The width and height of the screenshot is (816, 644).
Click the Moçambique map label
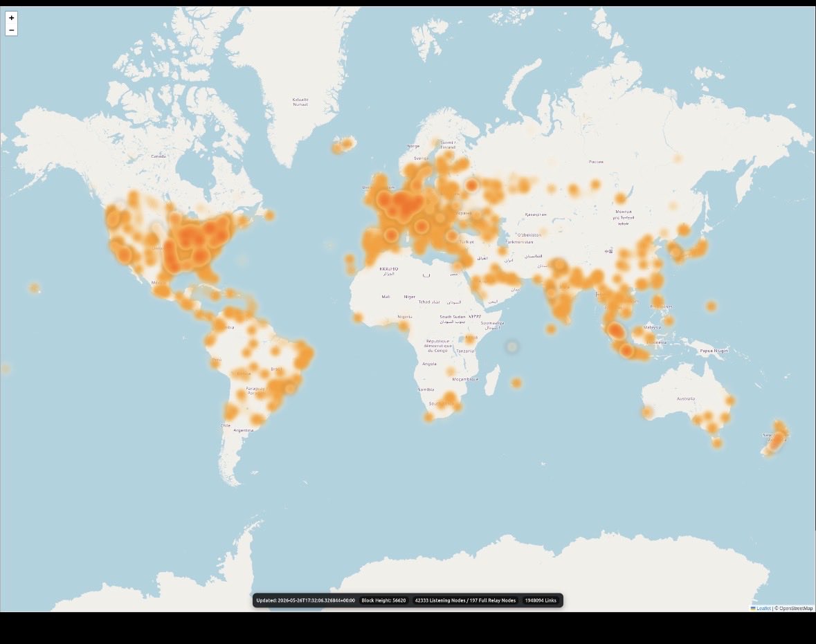[465, 379]
